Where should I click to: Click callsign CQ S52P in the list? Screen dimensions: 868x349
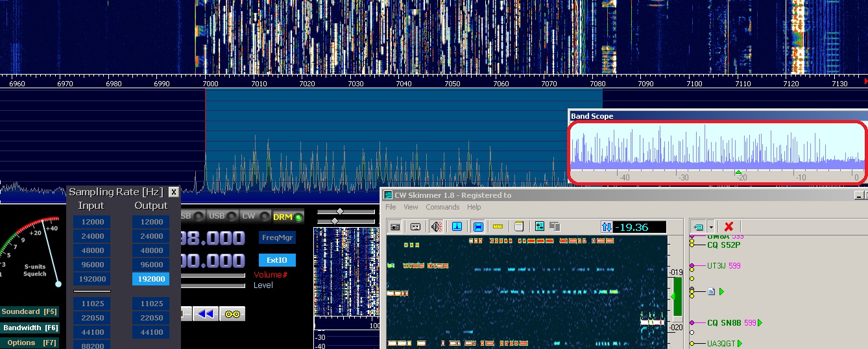tap(724, 245)
